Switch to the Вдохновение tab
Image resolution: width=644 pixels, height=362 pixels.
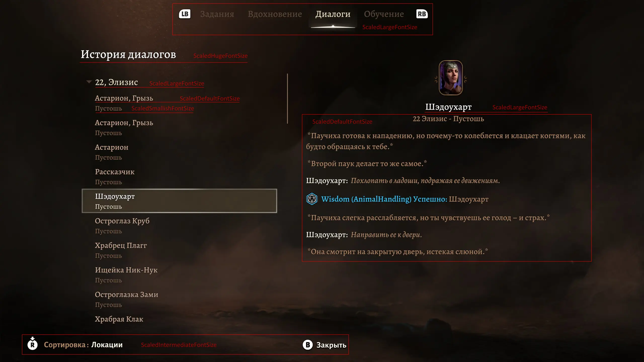pyautogui.click(x=275, y=14)
